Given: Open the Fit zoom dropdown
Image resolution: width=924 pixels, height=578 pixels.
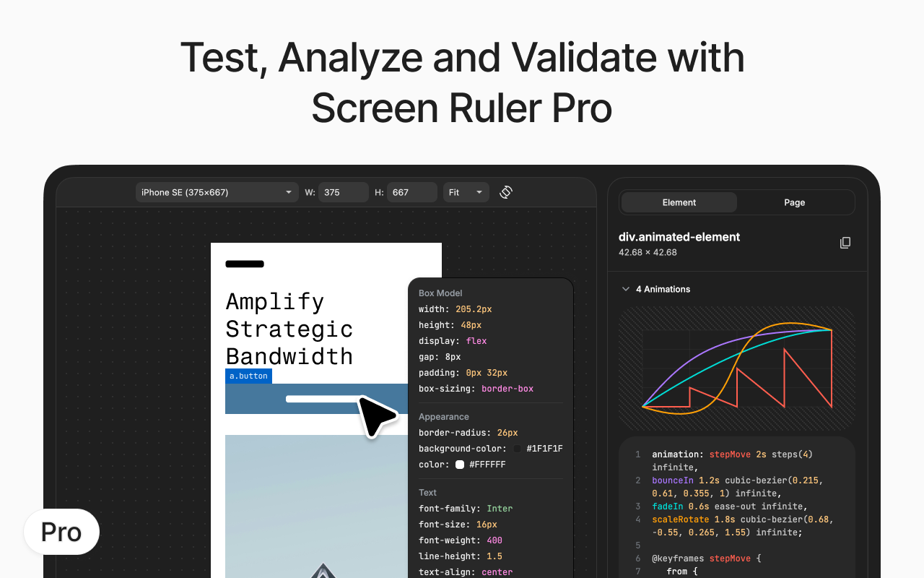Looking at the screenshot, I should (466, 192).
